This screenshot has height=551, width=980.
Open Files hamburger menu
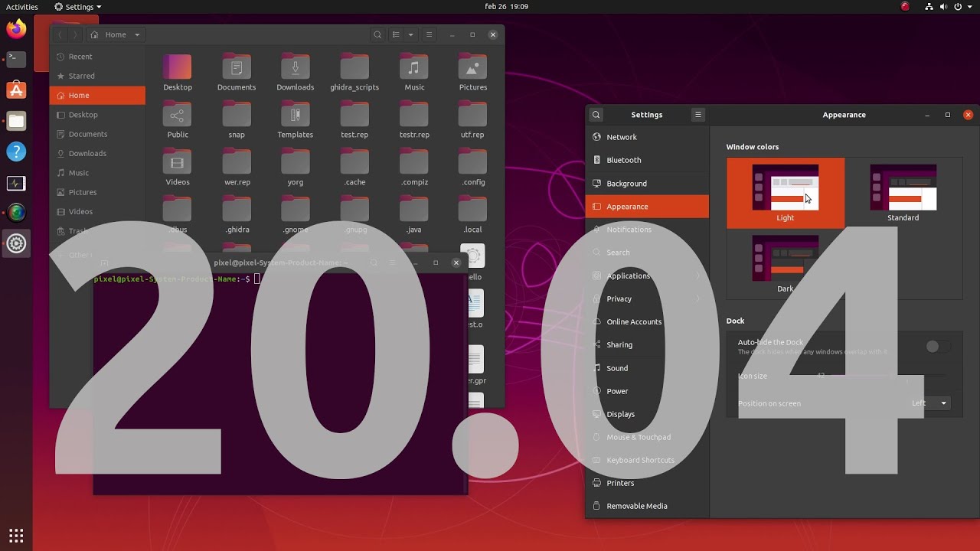tap(429, 34)
